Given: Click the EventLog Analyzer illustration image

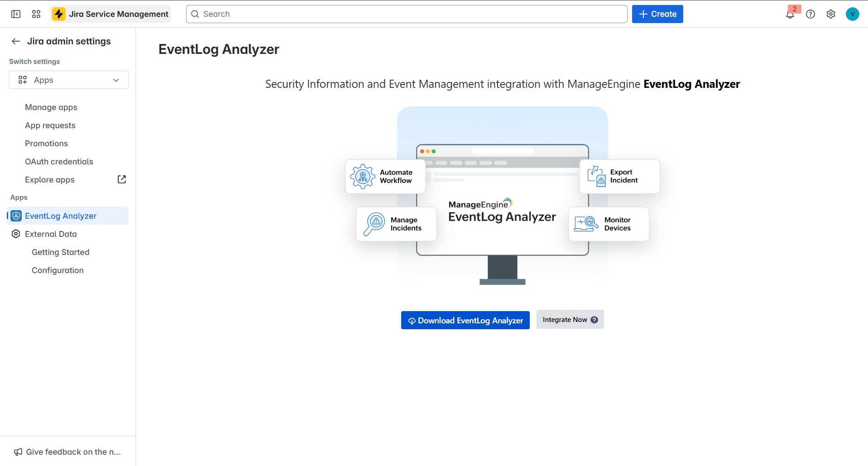Looking at the screenshot, I should [x=503, y=196].
